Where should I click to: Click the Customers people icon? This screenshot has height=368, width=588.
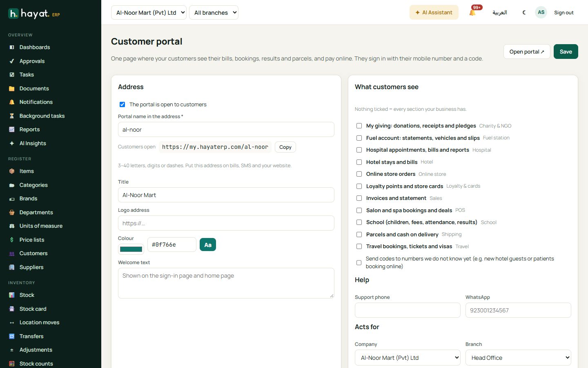12,254
